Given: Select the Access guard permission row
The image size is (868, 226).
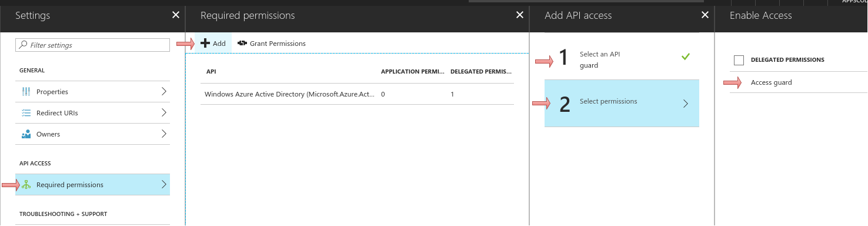Looking at the screenshot, I should coord(799,82).
